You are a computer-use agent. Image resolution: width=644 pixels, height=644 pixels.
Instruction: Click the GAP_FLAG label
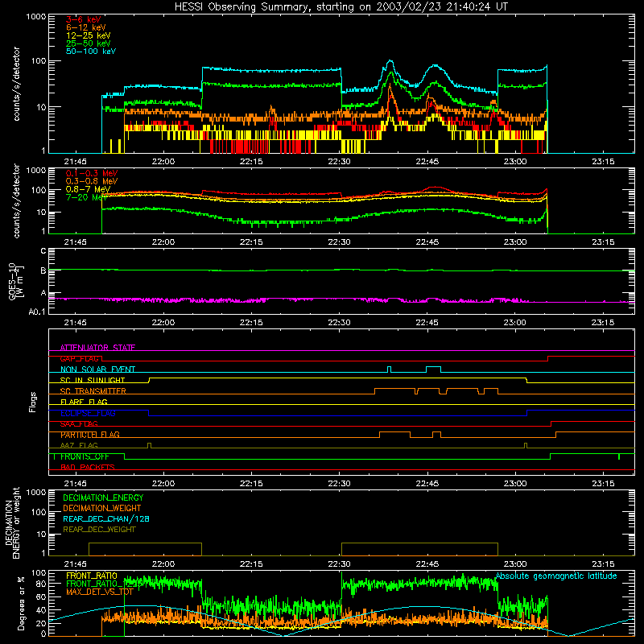(81, 358)
